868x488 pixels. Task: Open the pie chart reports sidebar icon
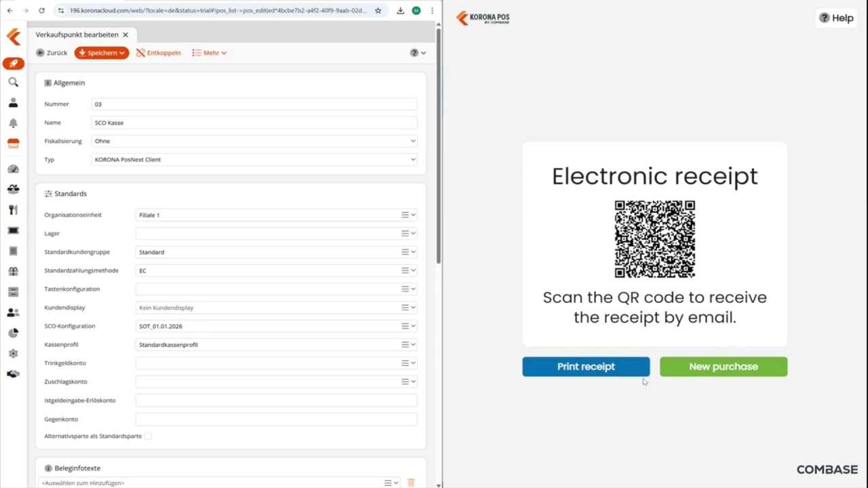coord(13,333)
